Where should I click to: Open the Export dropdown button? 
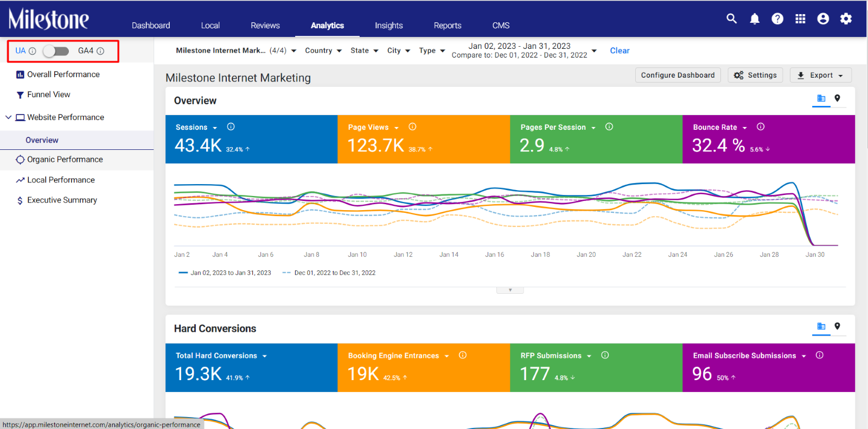coord(821,75)
